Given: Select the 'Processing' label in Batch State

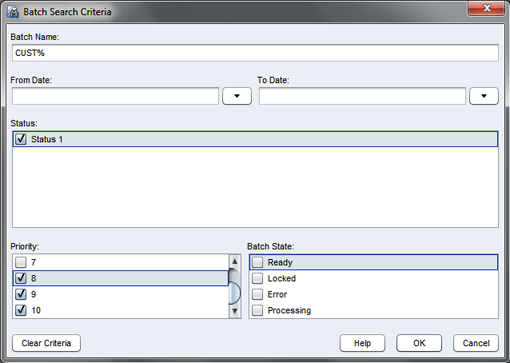Looking at the screenshot, I should click(x=289, y=310).
